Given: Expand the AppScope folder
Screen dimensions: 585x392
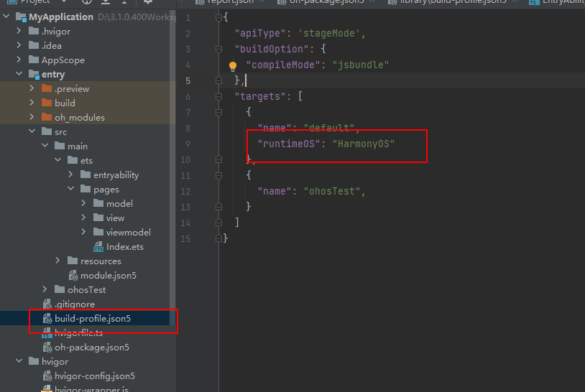Looking at the screenshot, I should coord(19,60).
